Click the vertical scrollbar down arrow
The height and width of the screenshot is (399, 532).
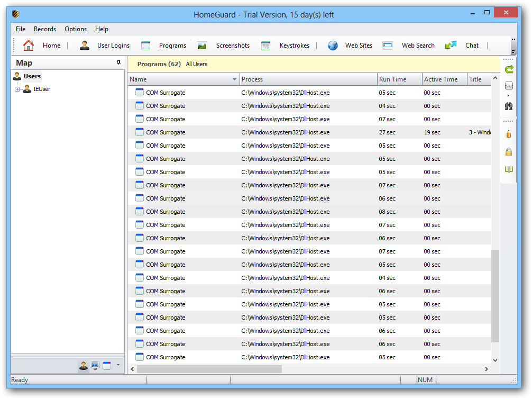495,360
